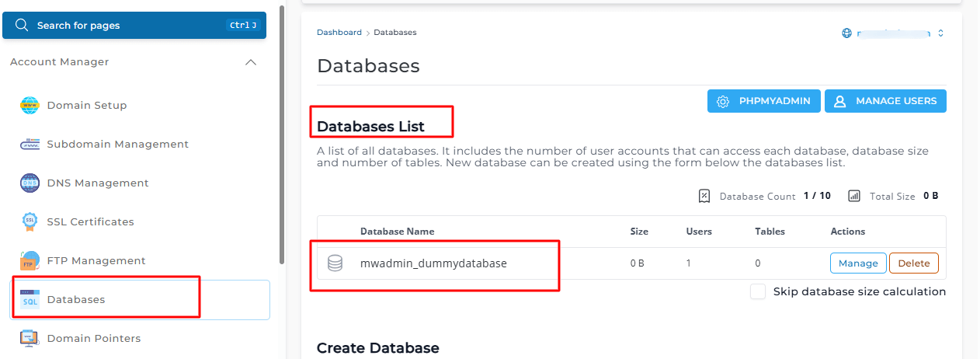
Task: Focus the Search for pages field
Action: coord(134,26)
